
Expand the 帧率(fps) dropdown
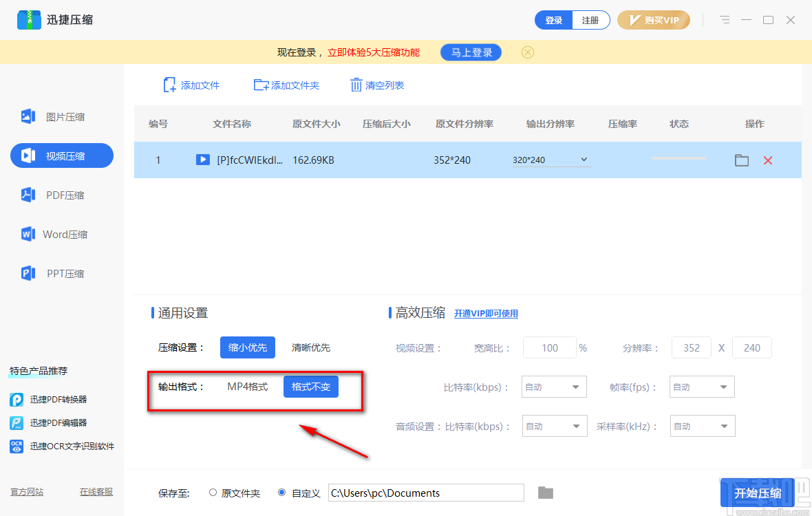click(x=701, y=387)
